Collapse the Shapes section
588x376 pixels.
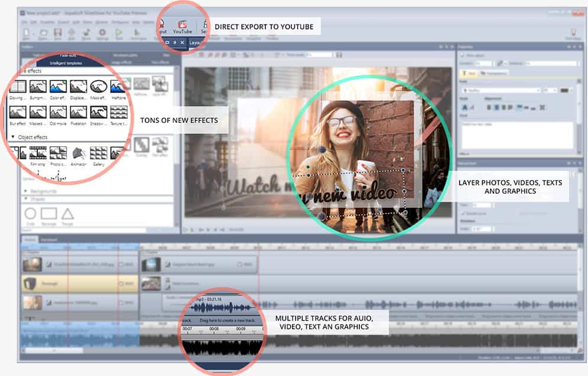[25, 199]
